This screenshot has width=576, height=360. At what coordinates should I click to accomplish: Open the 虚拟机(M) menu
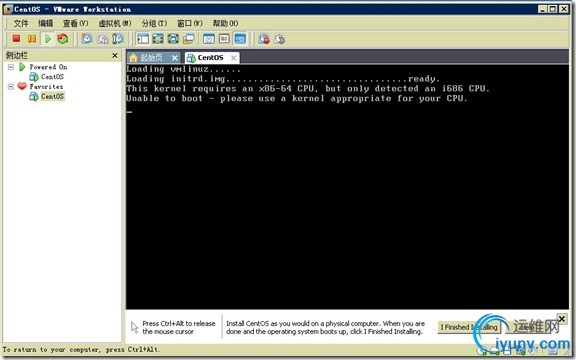point(115,23)
